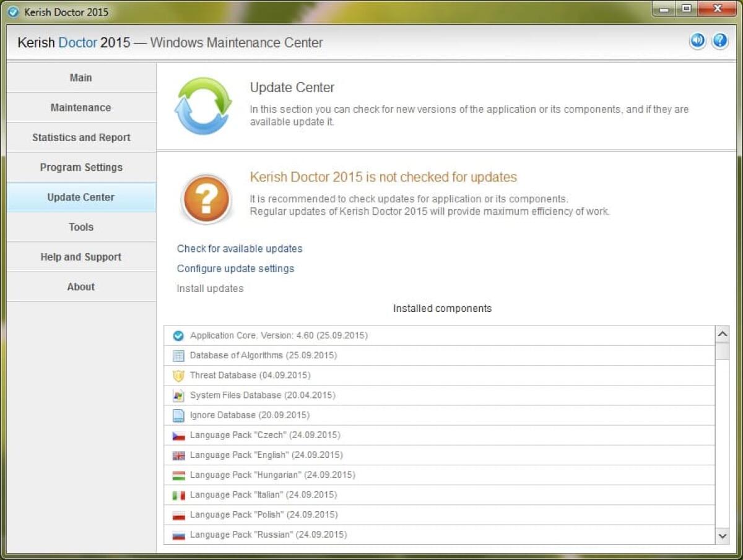Click the Threat Database shield icon

178,376
